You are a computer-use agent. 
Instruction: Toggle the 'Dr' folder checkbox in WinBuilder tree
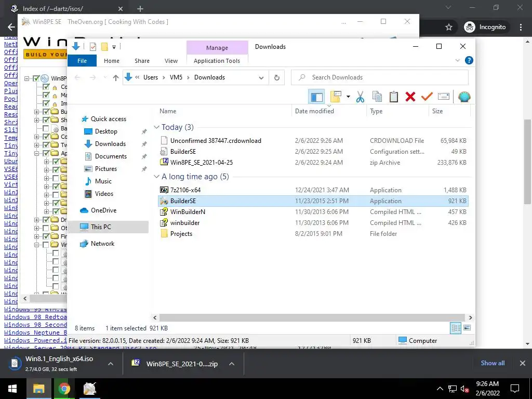pyautogui.click(x=46, y=220)
